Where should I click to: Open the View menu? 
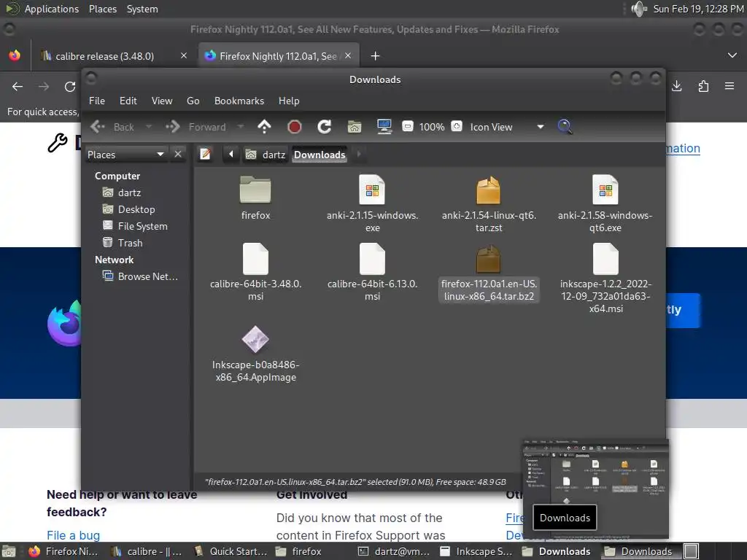pos(162,101)
